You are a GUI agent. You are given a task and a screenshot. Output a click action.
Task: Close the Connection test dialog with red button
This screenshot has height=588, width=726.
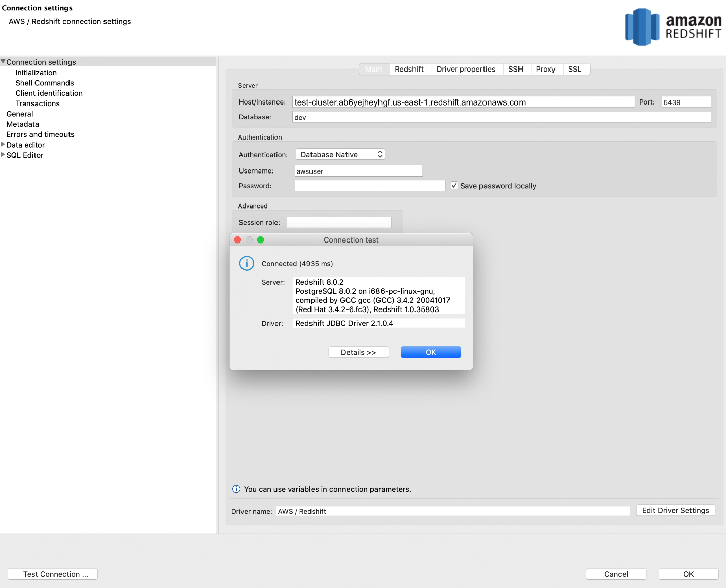[237, 240]
